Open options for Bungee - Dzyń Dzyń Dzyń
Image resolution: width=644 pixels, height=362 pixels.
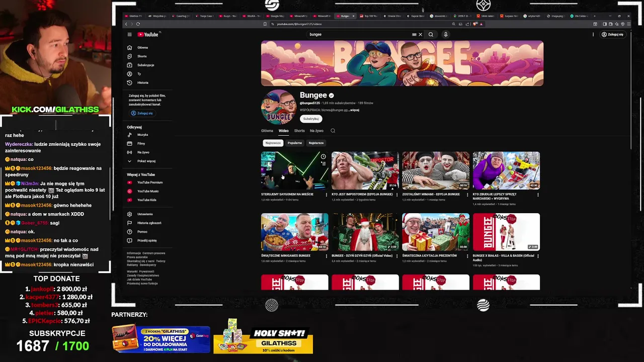coord(396,255)
